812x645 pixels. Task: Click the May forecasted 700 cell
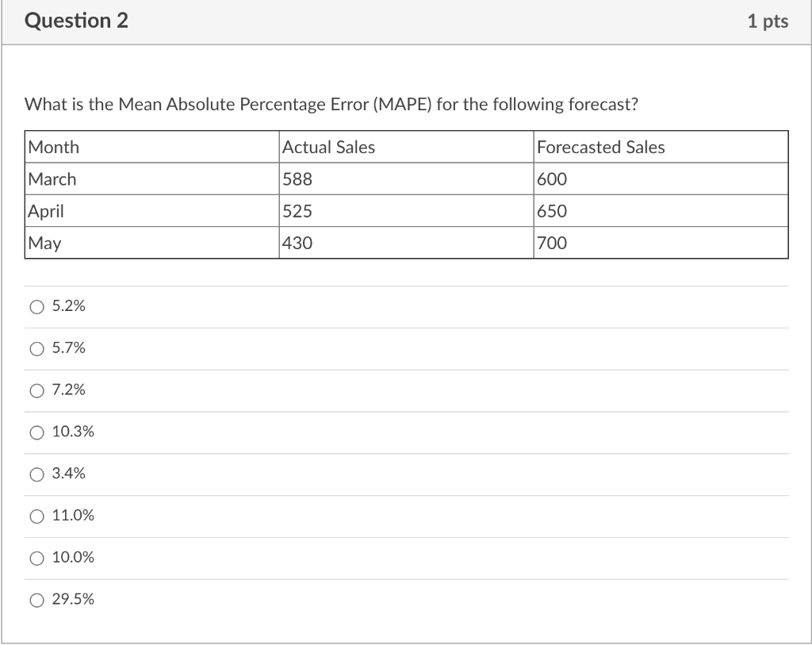click(x=552, y=243)
